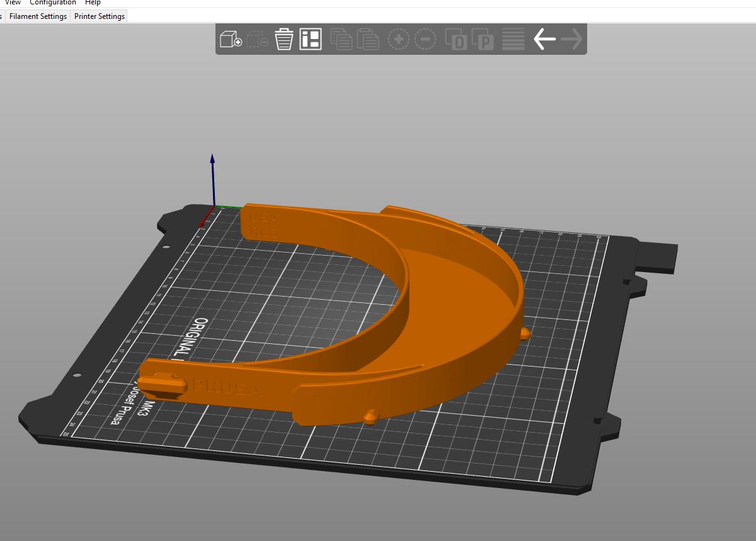Click the Split to parts icon
756x541 pixels.
coord(483,39)
